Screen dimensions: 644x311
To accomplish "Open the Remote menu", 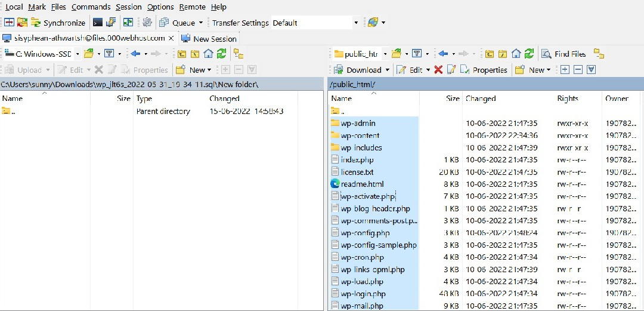I will click(192, 7).
